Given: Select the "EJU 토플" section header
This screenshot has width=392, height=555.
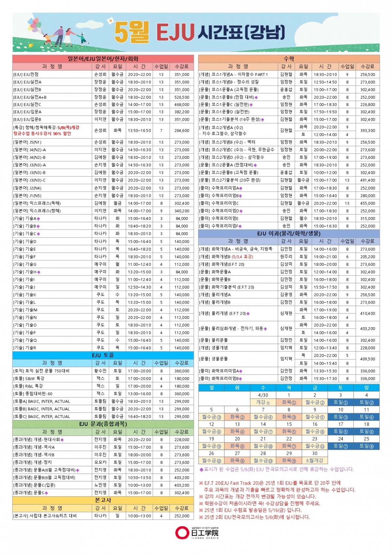Looking at the screenshot, I should click(x=103, y=355).
